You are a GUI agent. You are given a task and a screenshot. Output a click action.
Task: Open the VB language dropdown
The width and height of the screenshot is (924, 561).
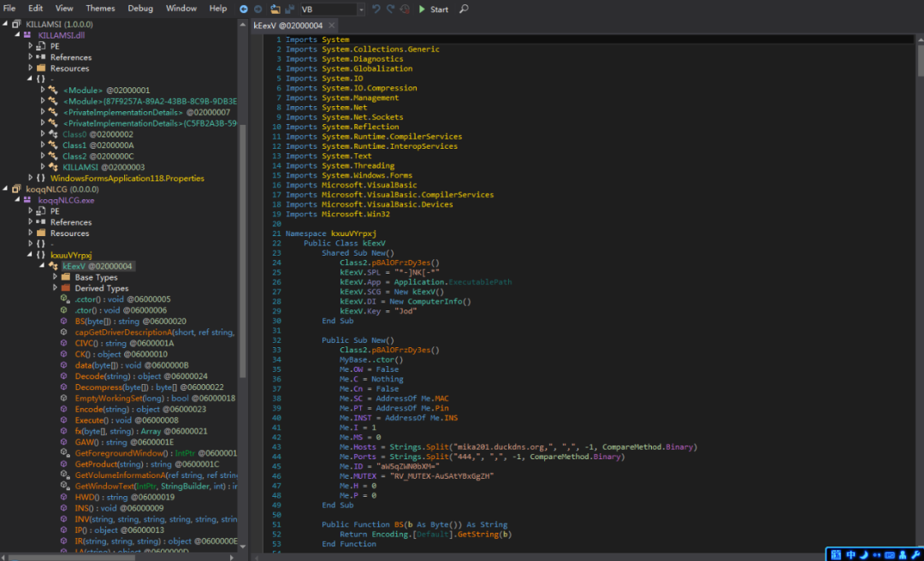point(361,9)
